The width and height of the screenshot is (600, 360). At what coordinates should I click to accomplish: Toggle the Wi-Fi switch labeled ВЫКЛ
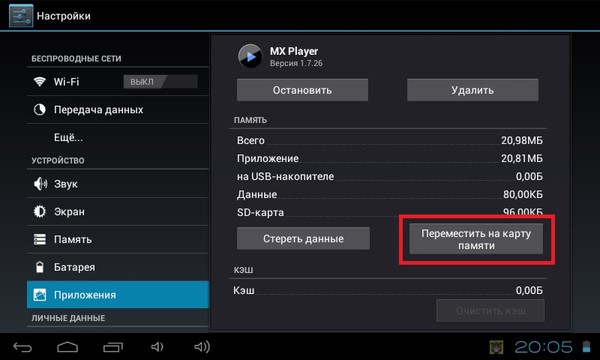point(160,81)
